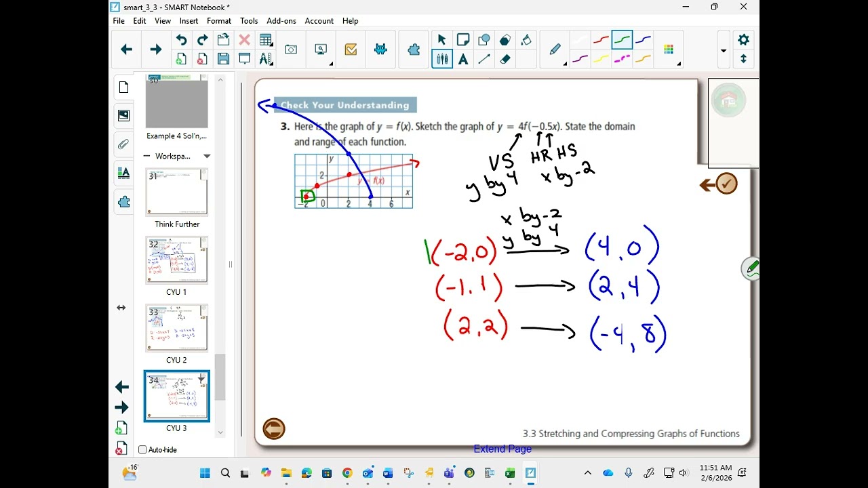Screen dimensions: 868x488
Task: Open the View menu
Action: point(163,21)
